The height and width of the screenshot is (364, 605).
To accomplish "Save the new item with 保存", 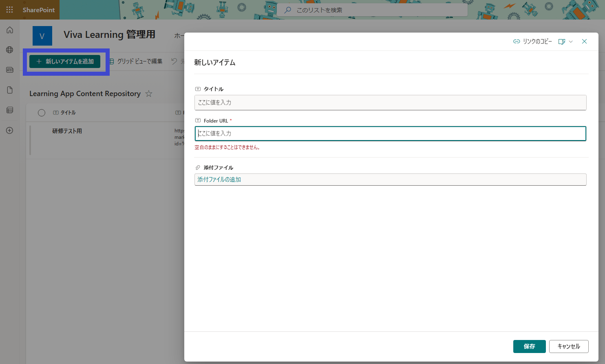I will [529, 346].
